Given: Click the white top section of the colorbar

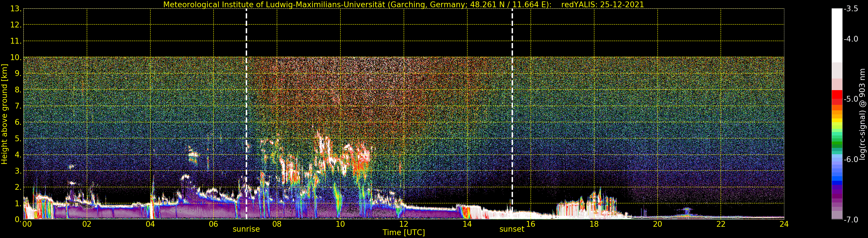Looking at the screenshot, I should 837,36.
